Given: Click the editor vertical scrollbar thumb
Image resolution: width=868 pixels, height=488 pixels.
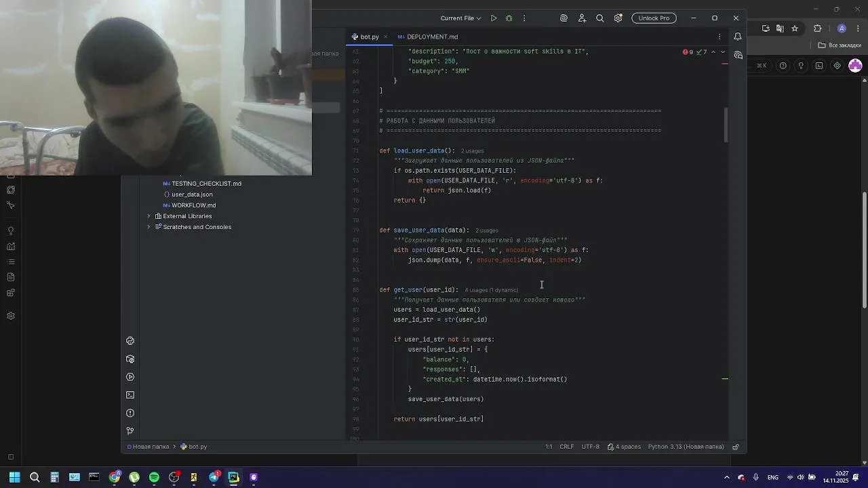Looking at the screenshot, I should [726, 125].
